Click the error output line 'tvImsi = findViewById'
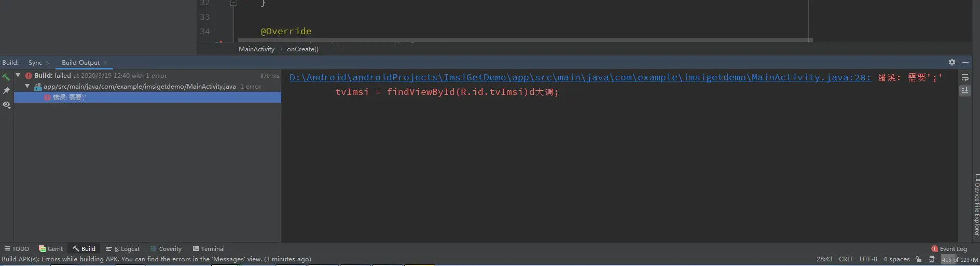Image resolution: width=980 pixels, height=266 pixels. pos(447,92)
